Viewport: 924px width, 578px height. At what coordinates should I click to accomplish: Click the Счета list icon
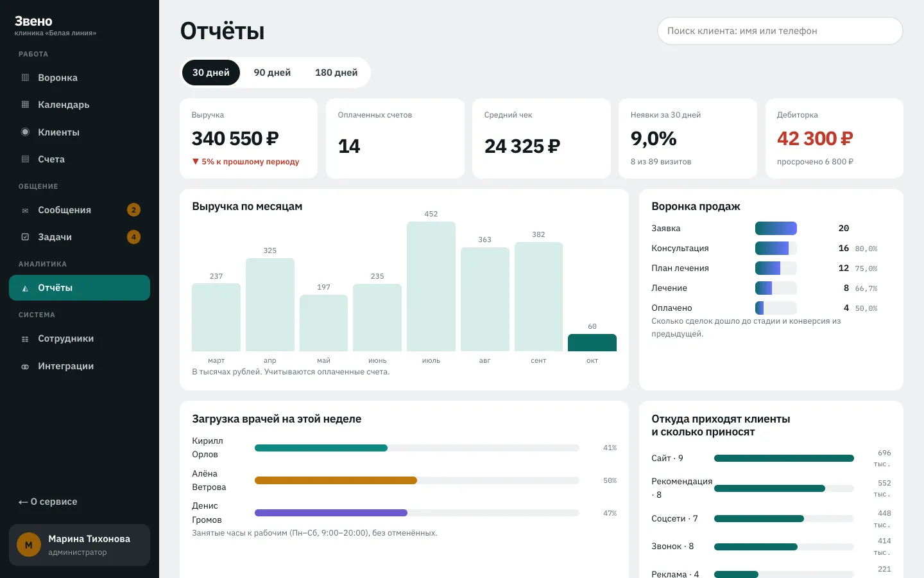tap(25, 159)
